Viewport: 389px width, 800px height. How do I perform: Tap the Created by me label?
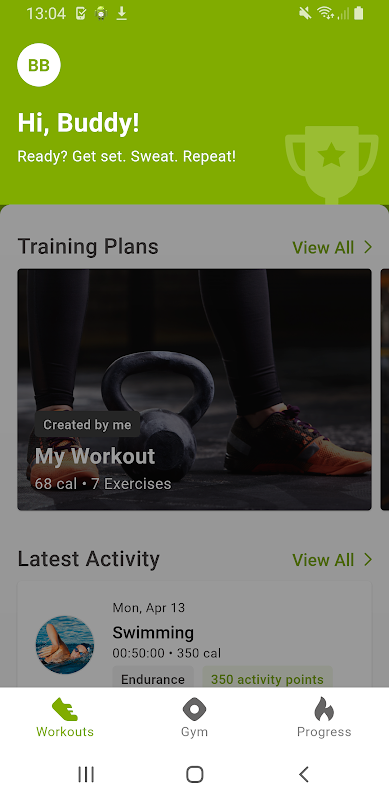(87, 424)
